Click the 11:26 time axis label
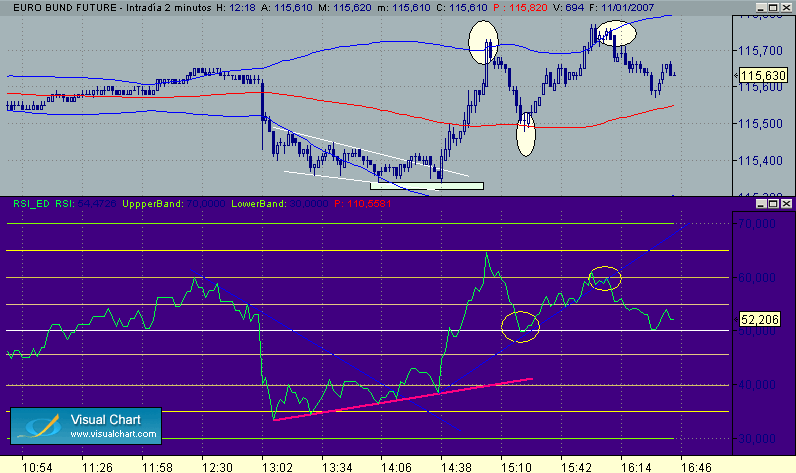The image size is (796, 473). [97, 467]
